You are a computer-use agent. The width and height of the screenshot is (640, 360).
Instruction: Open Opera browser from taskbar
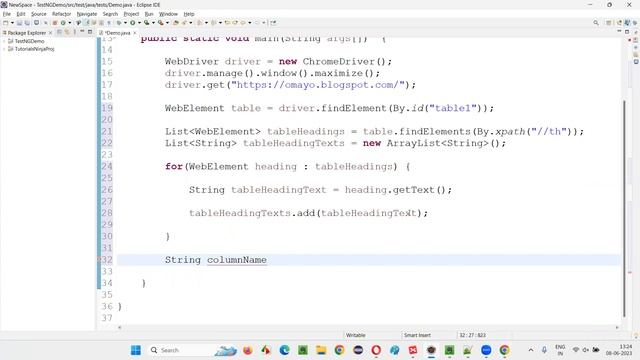tap(376, 350)
